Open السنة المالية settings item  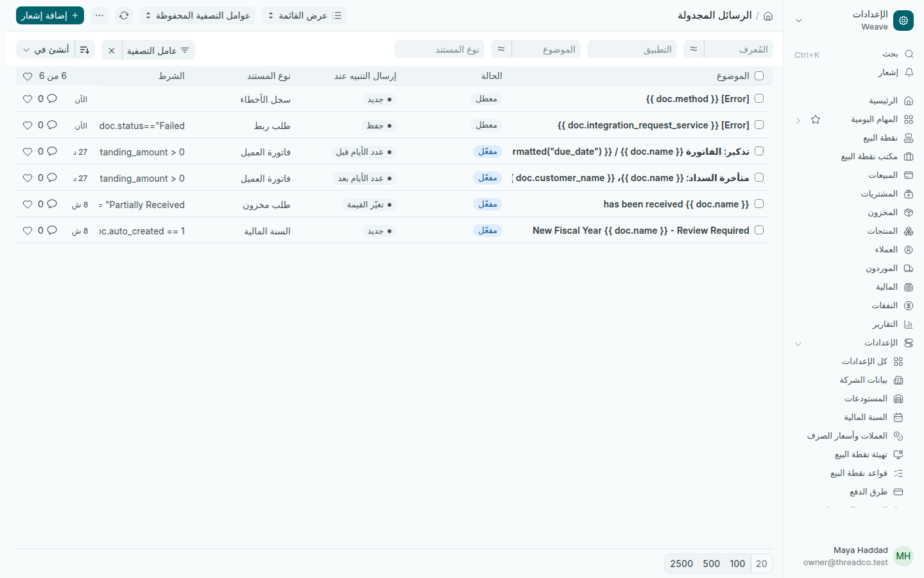click(x=865, y=417)
